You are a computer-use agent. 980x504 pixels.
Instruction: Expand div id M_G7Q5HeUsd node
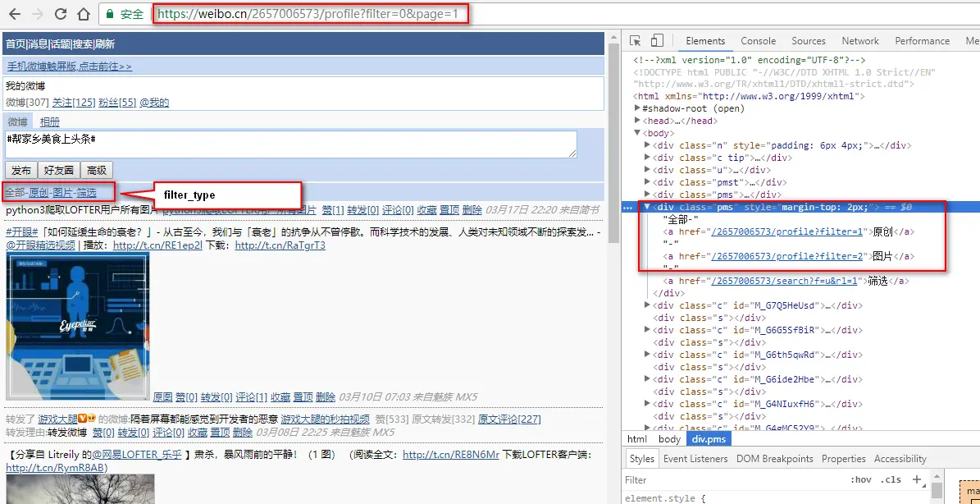[x=648, y=305]
